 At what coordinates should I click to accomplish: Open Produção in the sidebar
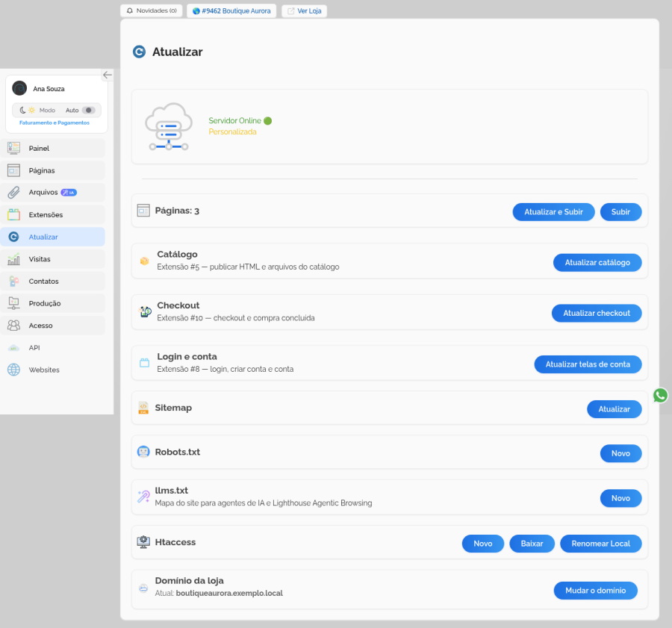53,303
